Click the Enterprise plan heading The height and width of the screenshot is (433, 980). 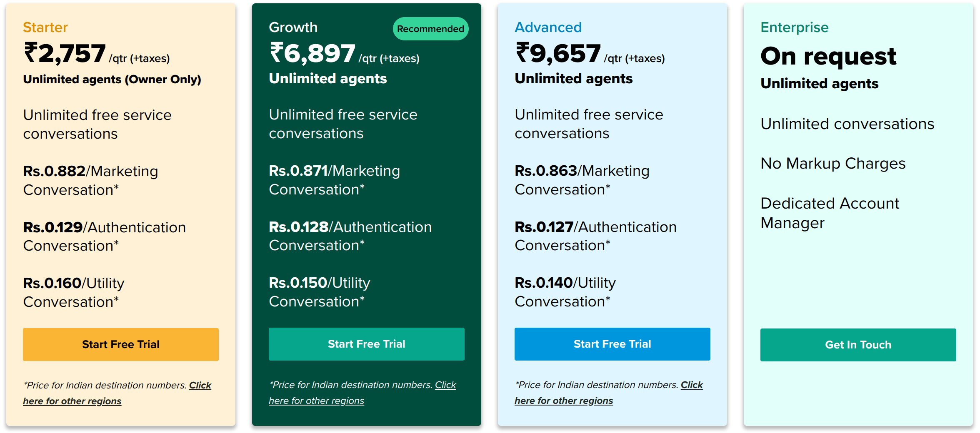794,27
